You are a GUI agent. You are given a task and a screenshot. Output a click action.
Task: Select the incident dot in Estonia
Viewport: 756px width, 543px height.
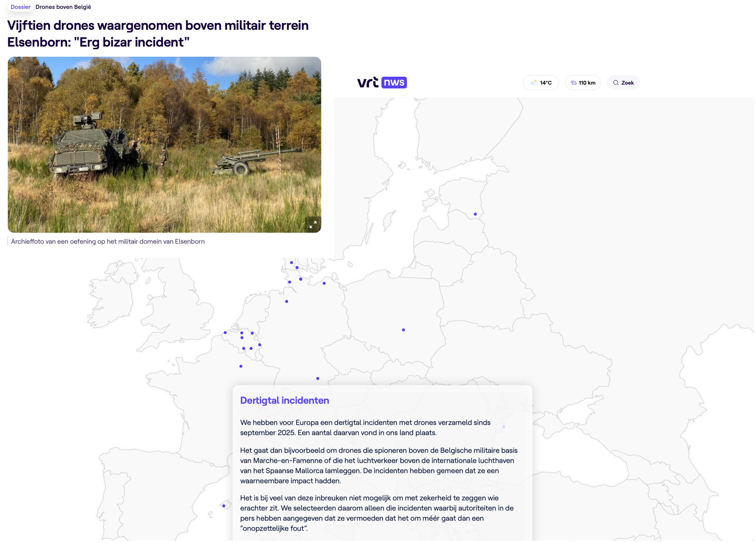point(475,214)
